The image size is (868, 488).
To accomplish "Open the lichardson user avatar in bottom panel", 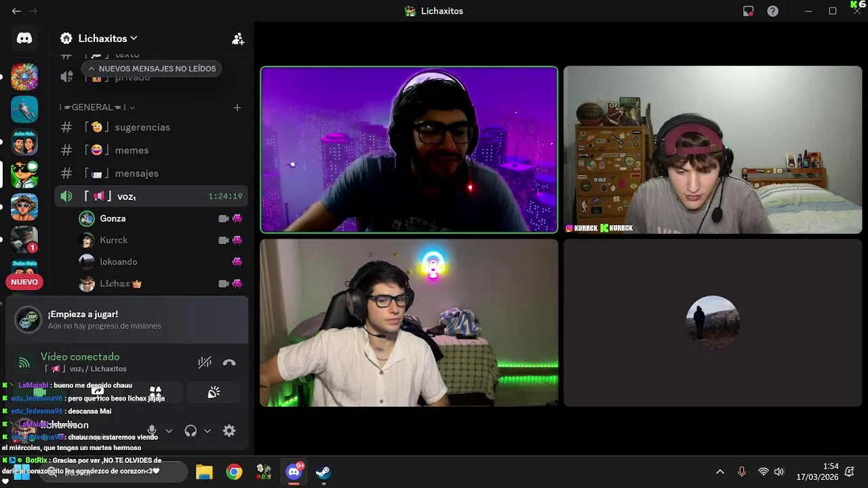I will coord(26,430).
